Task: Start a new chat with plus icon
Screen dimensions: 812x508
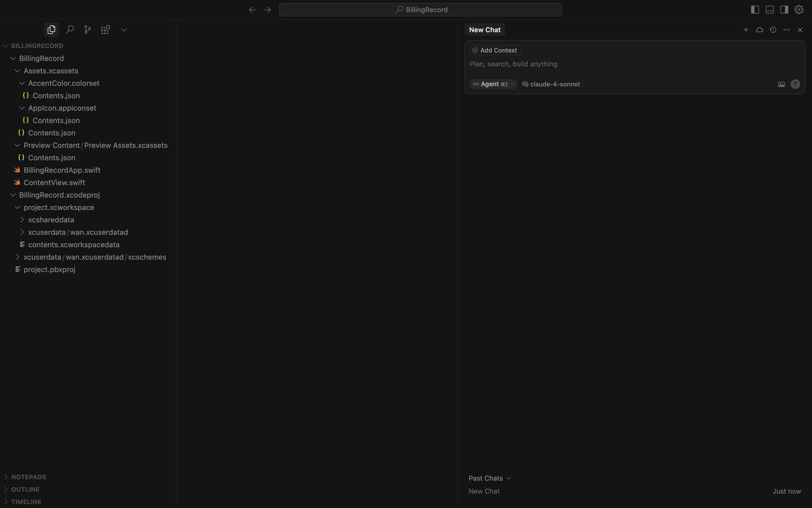Action: 746,30
